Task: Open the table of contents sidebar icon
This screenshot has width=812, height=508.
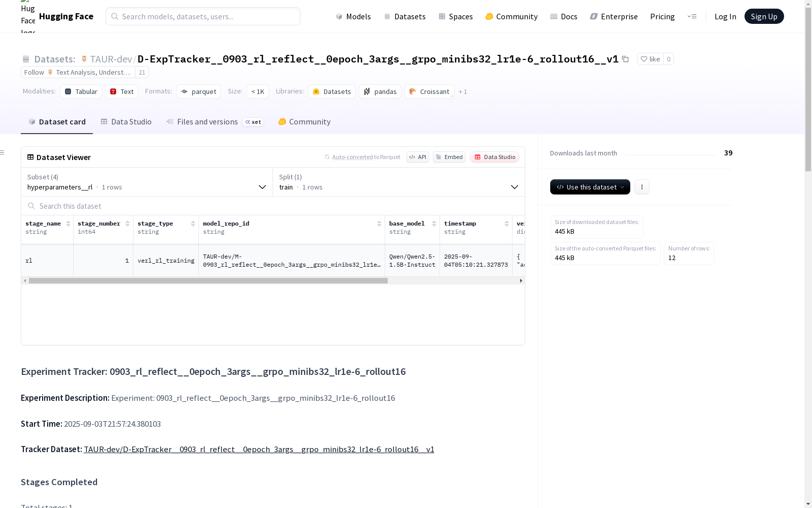Action: pos(3,152)
